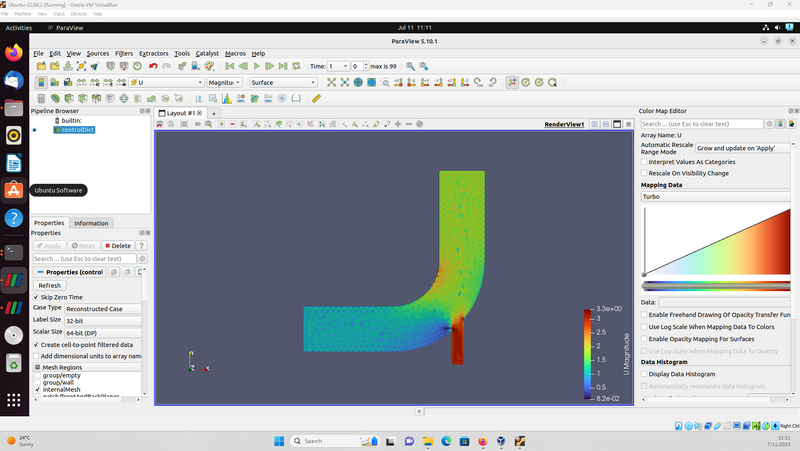Viewport: 800px width, 451px height.
Task: Uncheck Skip Zero Time
Action: [x=36, y=297]
